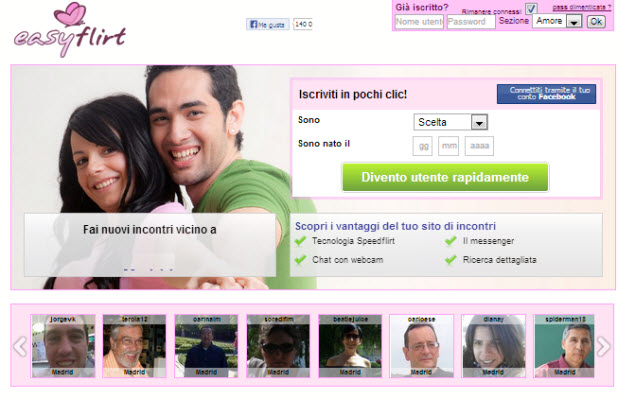620x398 pixels.
Task: Click the 140 like counter box
Action: click(303, 25)
